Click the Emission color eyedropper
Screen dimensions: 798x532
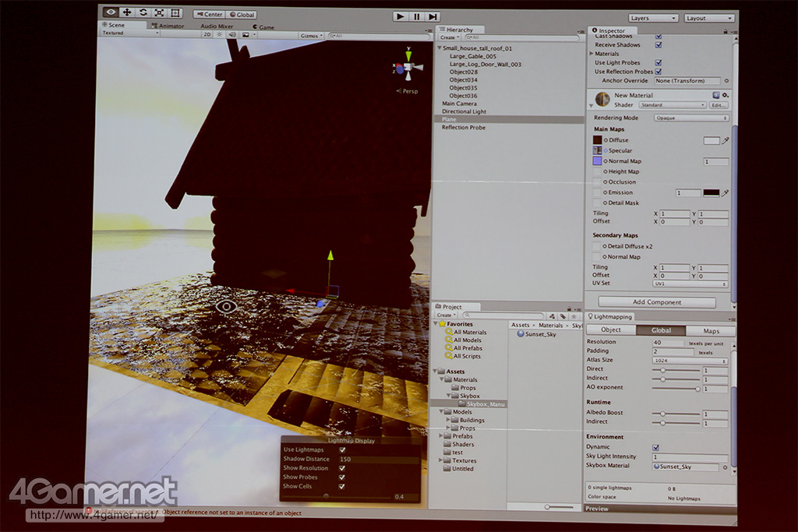(726, 192)
